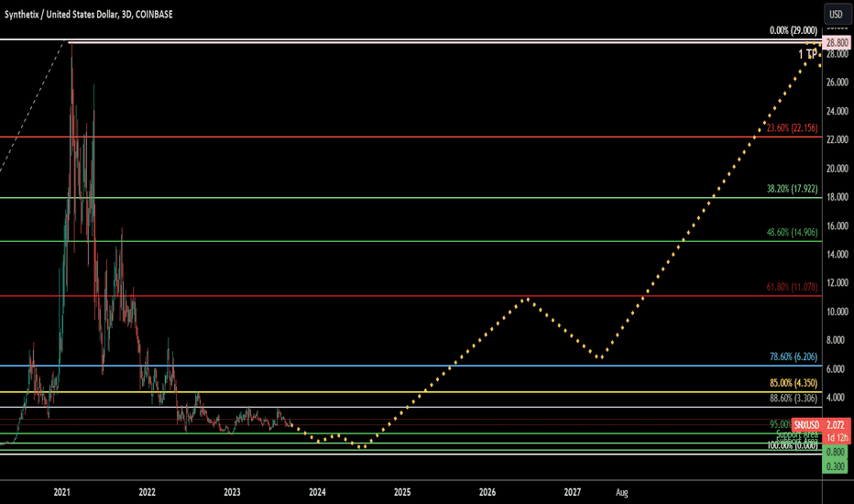Click the Synthetix / United States Dollar chart title
This screenshot has width=854, height=504.
click(88, 15)
